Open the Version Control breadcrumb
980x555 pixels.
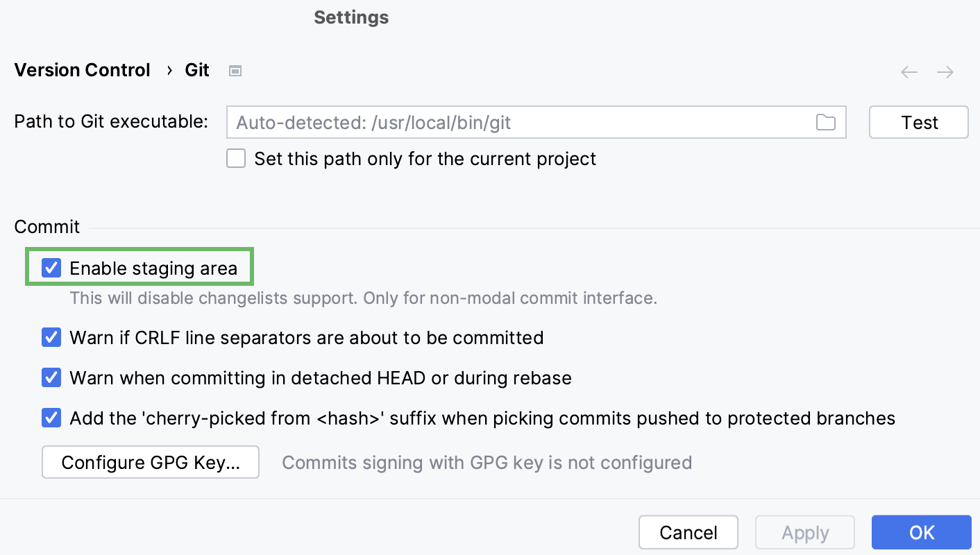[82, 71]
